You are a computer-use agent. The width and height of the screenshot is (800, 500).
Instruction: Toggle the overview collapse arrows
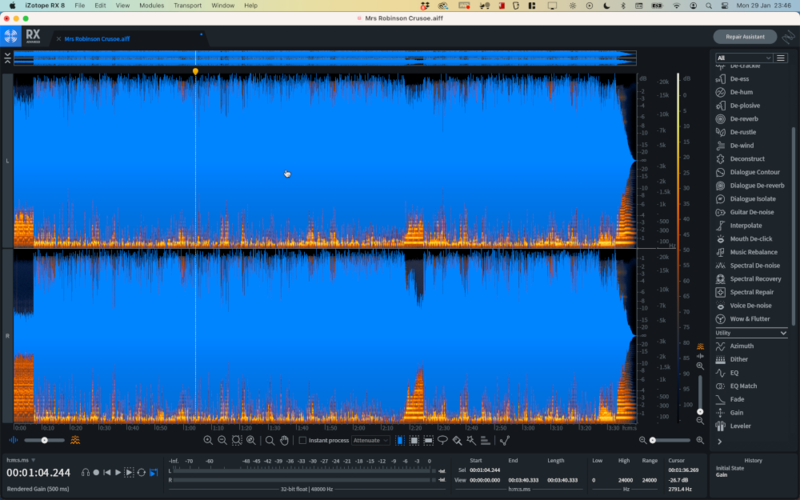(x=8, y=58)
